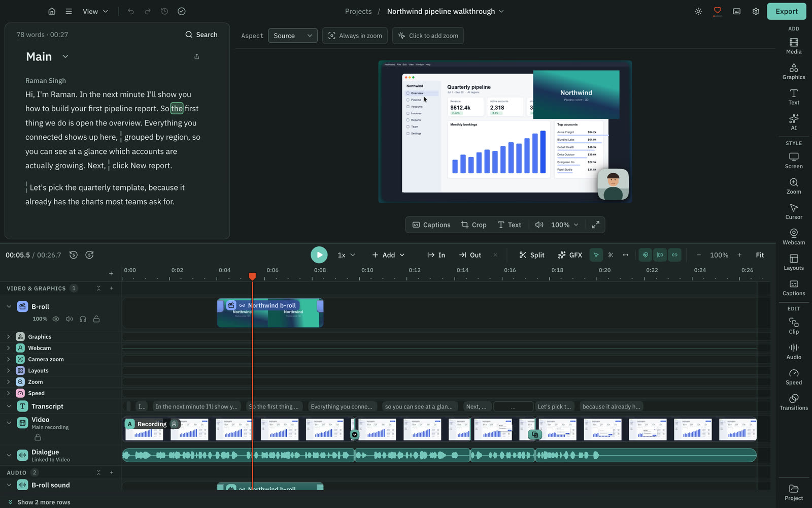Expand the Graphics track row
Viewport: 812px width, 508px height.
tap(8, 336)
